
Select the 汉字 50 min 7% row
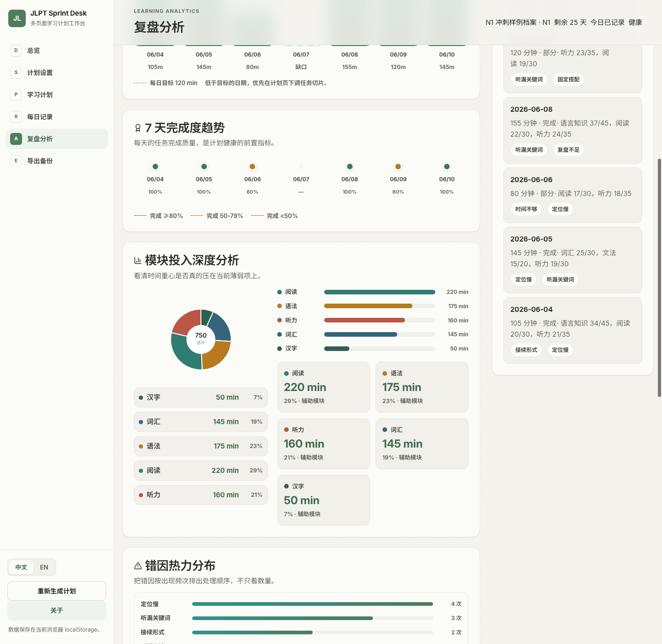(x=201, y=397)
